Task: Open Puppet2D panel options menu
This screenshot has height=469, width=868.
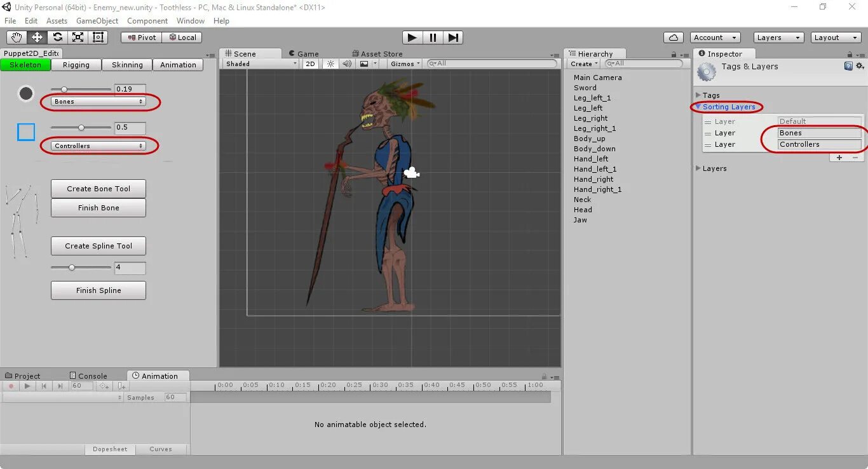Action: pyautogui.click(x=210, y=55)
